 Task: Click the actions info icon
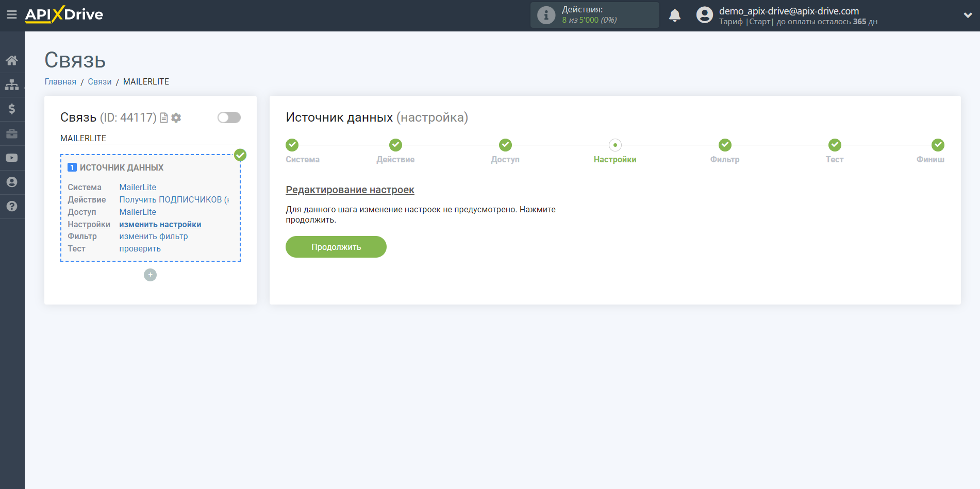(546, 15)
